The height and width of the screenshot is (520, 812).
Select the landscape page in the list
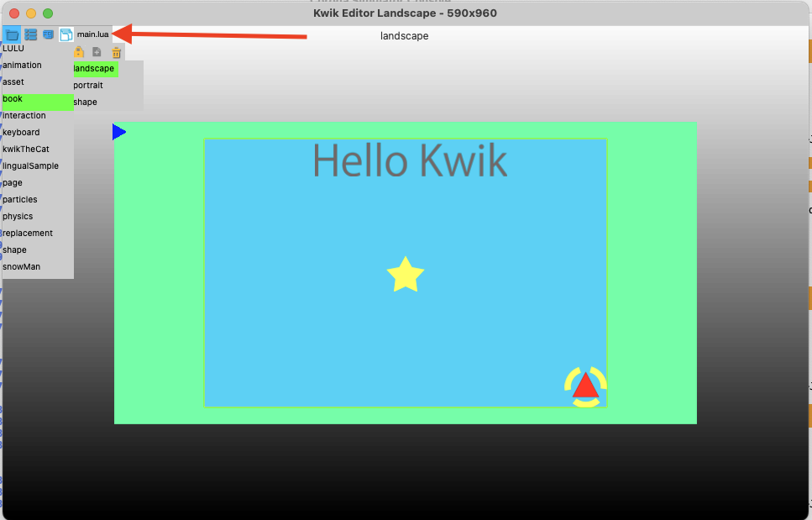pyautogui.click(x=95, y=68)
